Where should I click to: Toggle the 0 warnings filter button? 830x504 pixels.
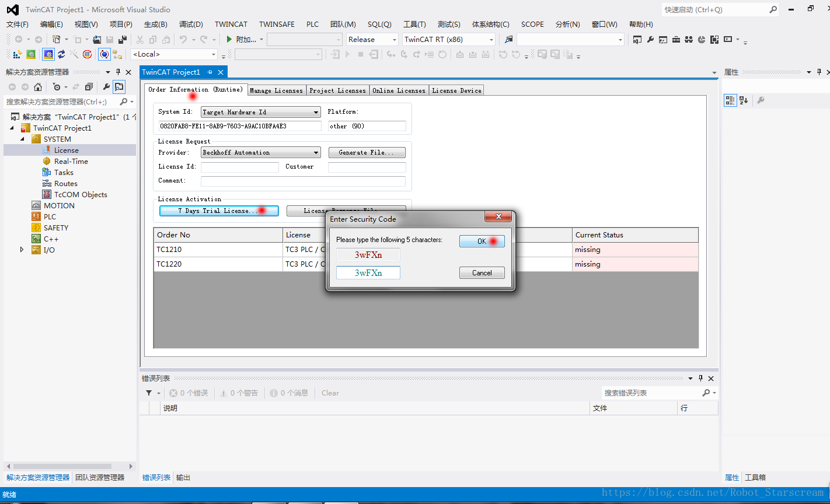(239, 393)
